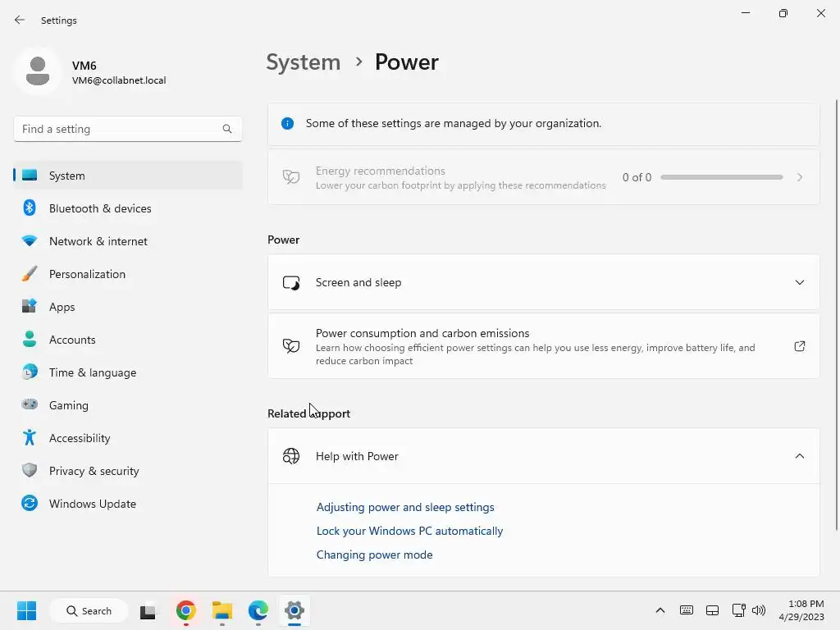Click the search magnifier in Find a setting
This screenshot has height=630, width=840.
point(227,129)
